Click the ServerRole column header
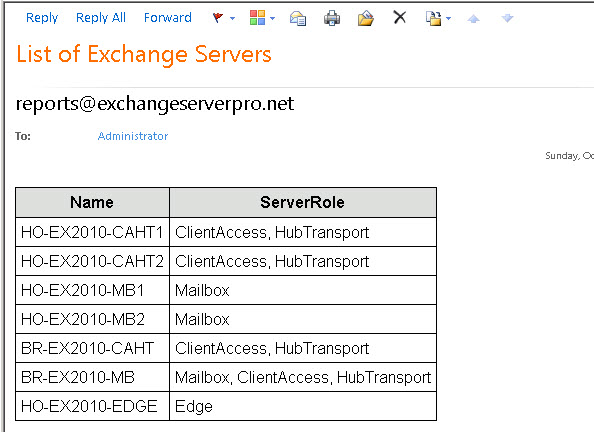Screen dimensions: 594x432 pos(303,202)
